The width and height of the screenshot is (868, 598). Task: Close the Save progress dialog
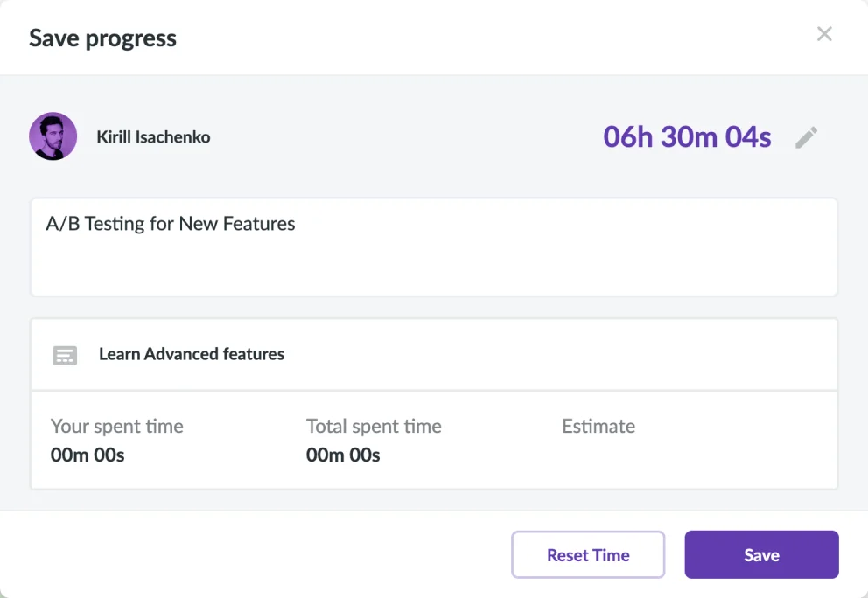point(824,34)
